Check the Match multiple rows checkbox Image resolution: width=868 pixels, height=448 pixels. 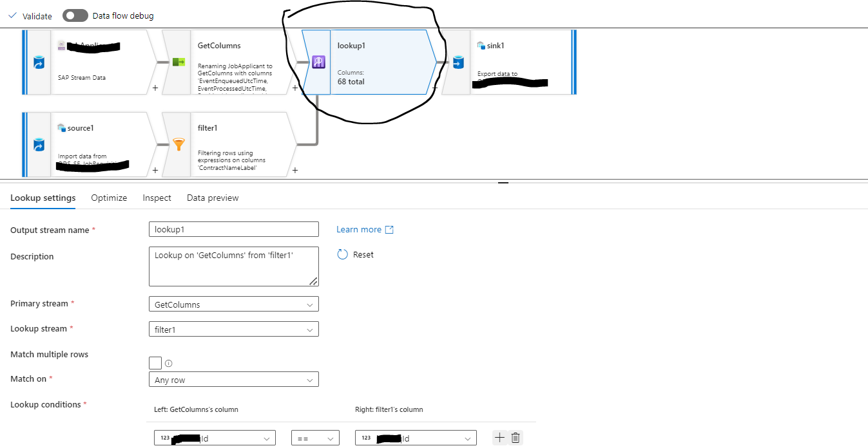155,363
